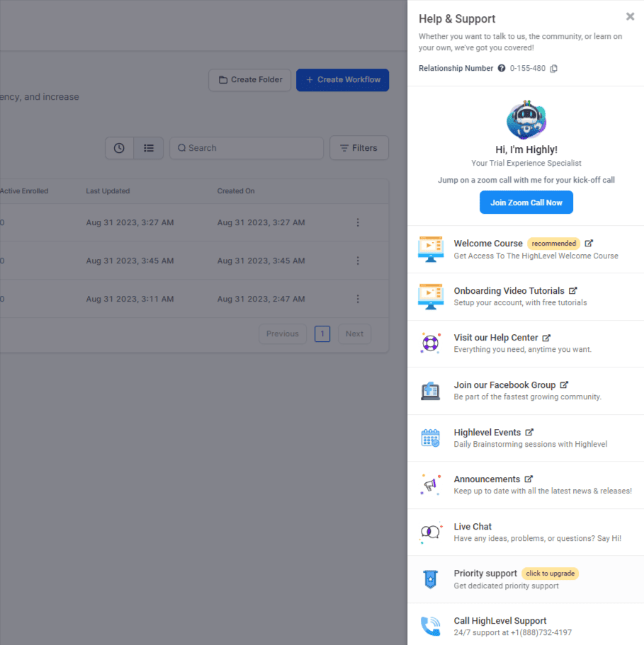Click 'Aug 31 2023, 2:47 AM' created cell
Viewport: 644px width, 645px height.
(x=261, y=299)
